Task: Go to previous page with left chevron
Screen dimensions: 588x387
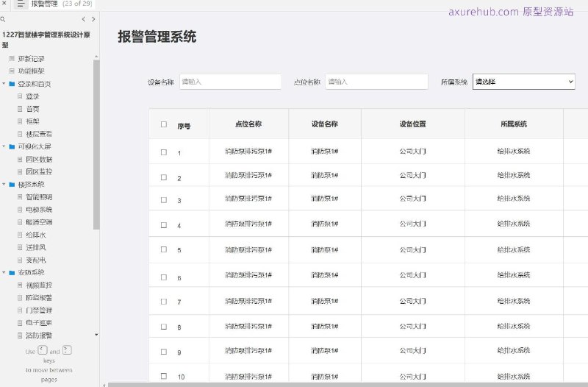Action: (x=83, y=19)
